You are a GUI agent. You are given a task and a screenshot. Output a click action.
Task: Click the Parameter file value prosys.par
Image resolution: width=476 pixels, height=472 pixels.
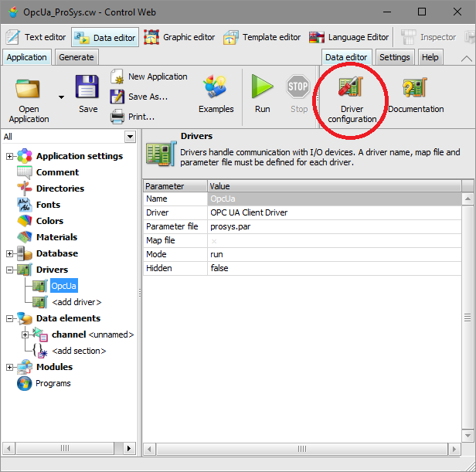coord(335,226)
